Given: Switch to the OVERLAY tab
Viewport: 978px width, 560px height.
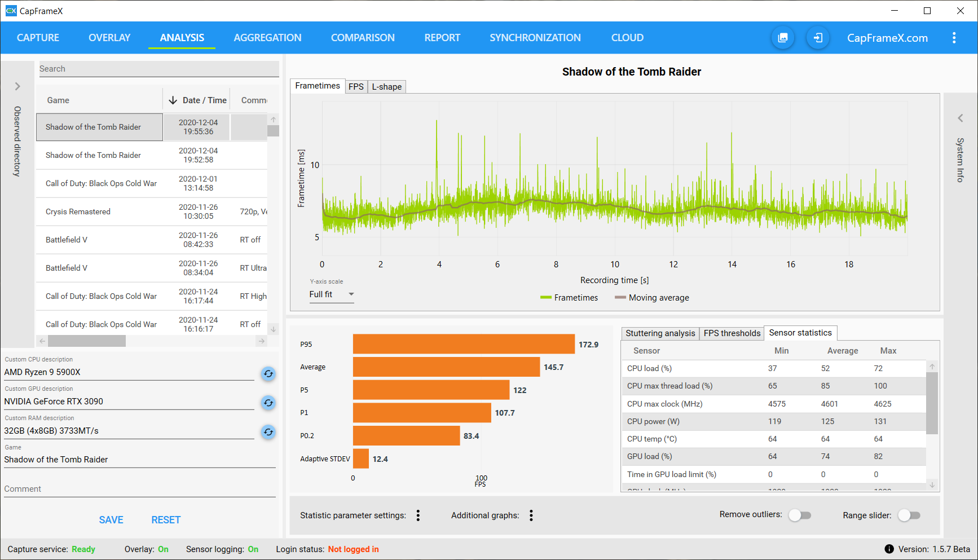Looking at the screenshot, I should pyautogui.click(x=109, y=38).
